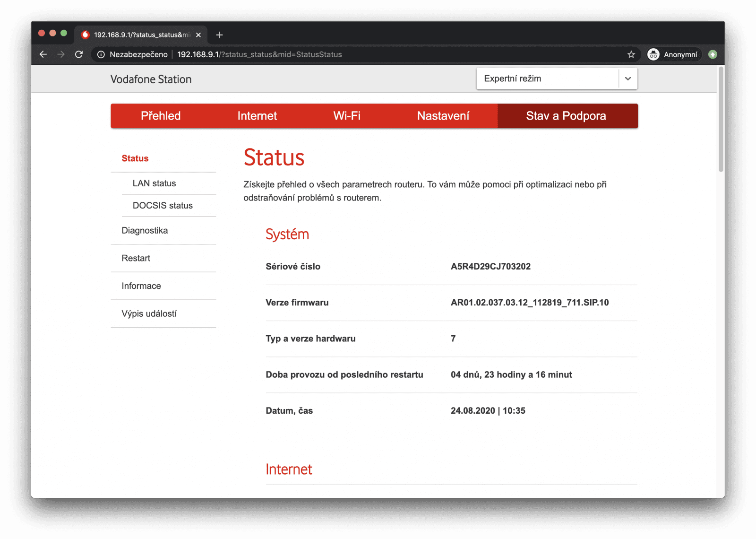Click the date value 24.08.2020 | 10:35
The height and width of the screenshot is (539, 756).
pyautogui.click(x=488, y=411)
